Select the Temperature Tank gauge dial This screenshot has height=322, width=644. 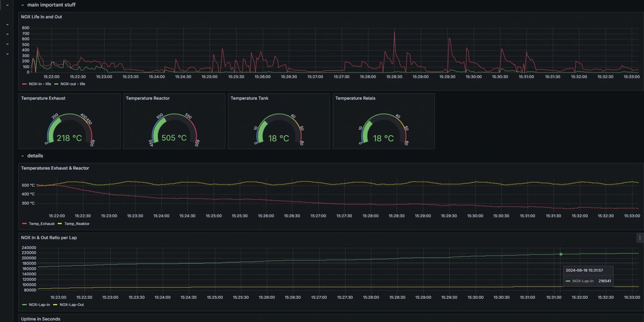coord(279,130)
